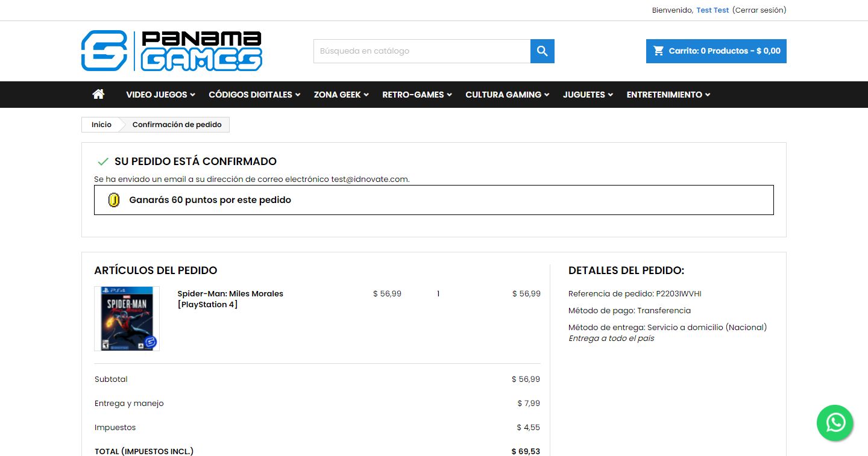868x456 pixels.
Task: Click the Impuestos row label
Action: click(115, 428)
